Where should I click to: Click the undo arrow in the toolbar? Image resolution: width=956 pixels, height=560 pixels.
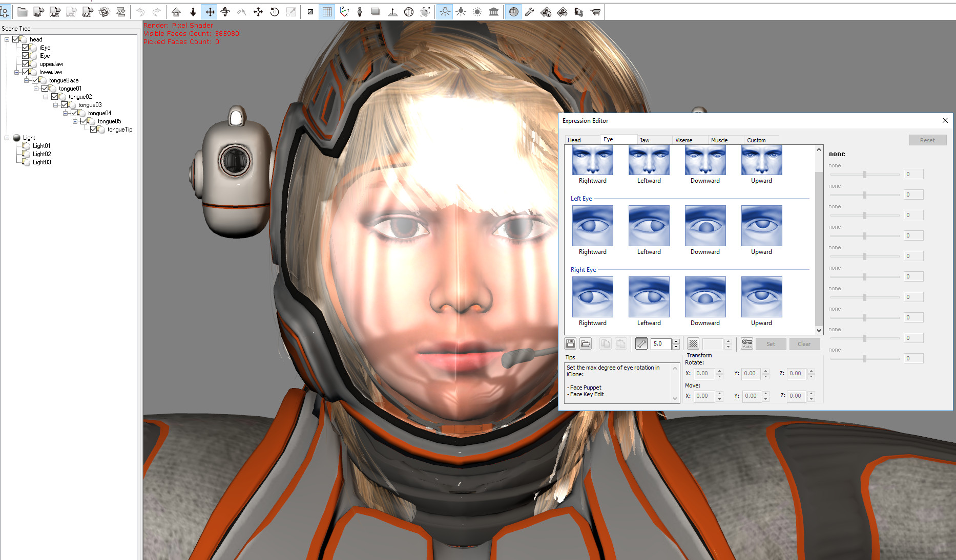(x=140, y=12)
